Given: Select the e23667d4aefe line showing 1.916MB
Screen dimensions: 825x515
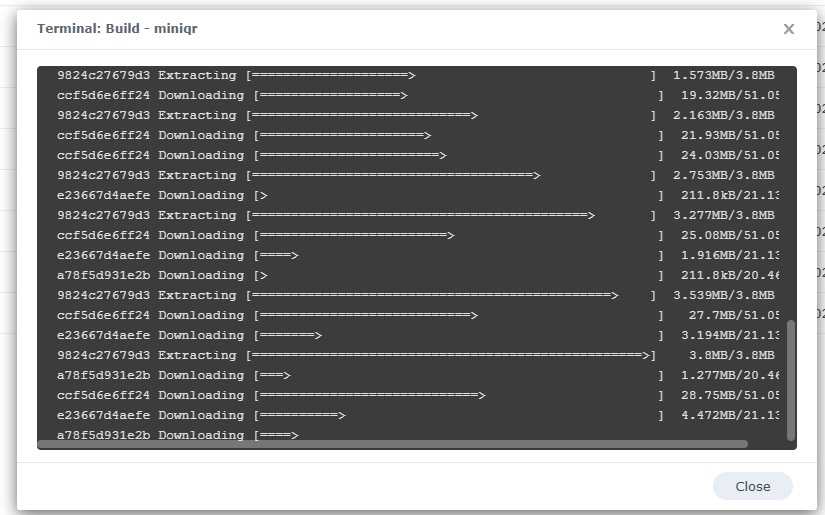Looking at the screenshot, I should click(418, 255).
